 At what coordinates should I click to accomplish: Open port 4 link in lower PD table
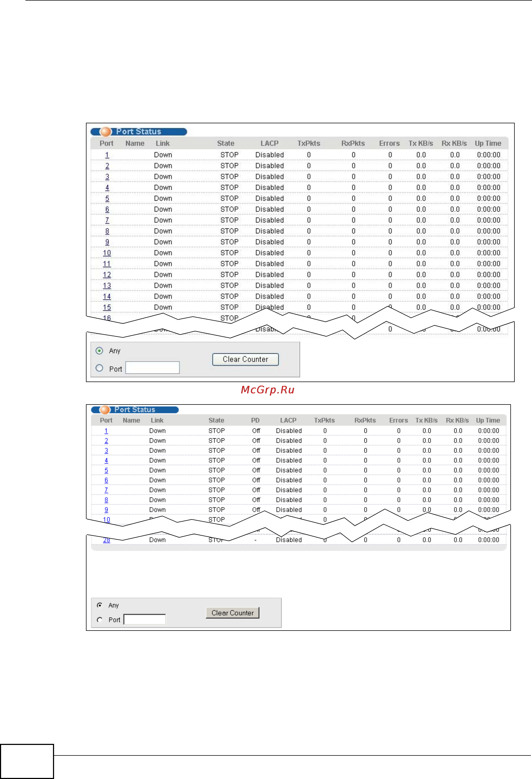point(106,460)
